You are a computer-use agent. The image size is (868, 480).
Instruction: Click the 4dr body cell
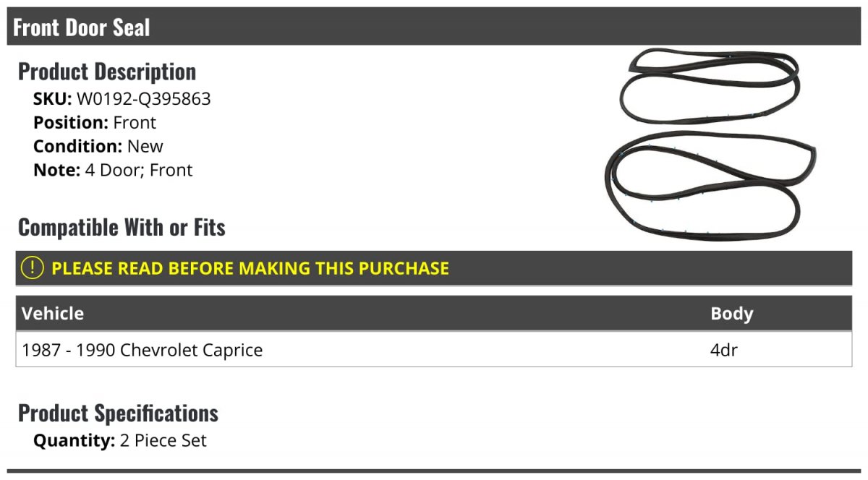click(724, 350)
